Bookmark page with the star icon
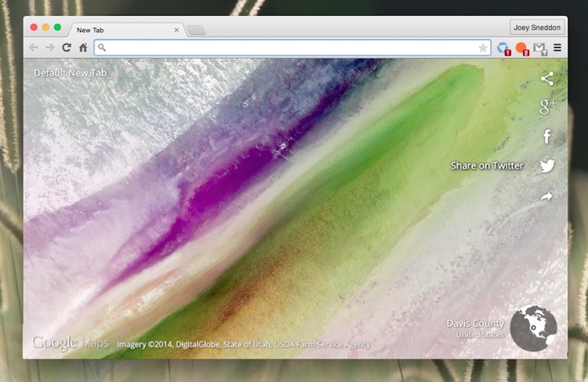This screenshot has width=588, height=382. pos(483,48)
